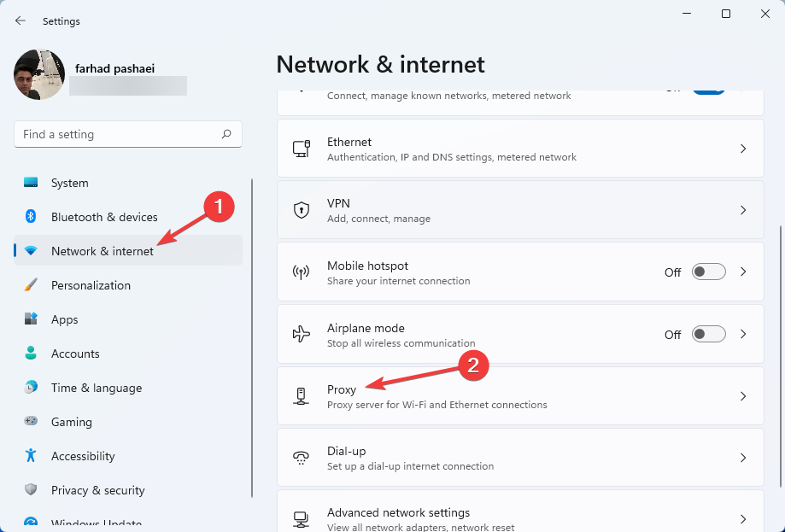785x532 pixels.
Task: Go to Privacy & security section
Action: pyautogui.click(x=97, y=490)
